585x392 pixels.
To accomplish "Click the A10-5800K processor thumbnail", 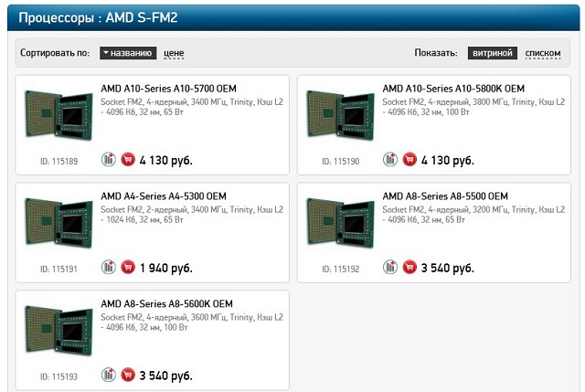I will (340, 115).
